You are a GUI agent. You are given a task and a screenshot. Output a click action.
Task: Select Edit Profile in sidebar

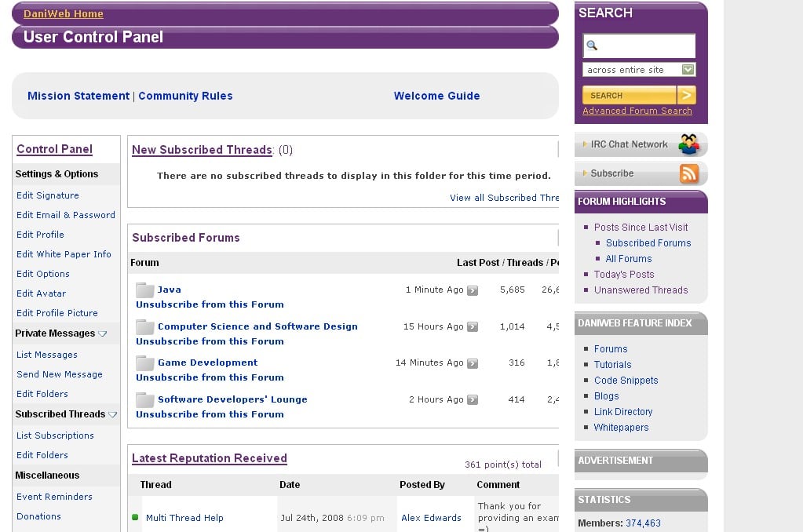click(x=40, y=235)
